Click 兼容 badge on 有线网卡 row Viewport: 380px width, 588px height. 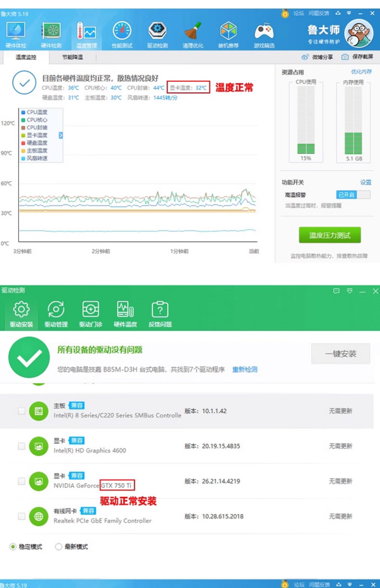88,511
